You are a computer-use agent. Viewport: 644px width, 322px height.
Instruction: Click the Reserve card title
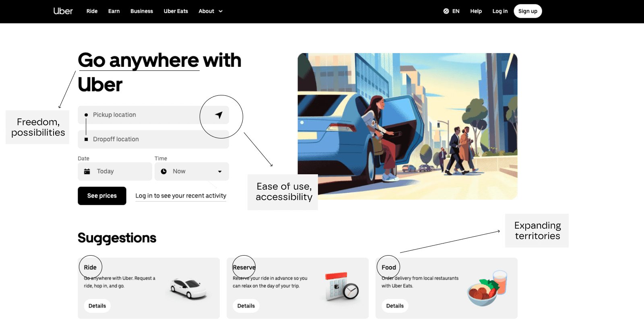click(244, 267)
